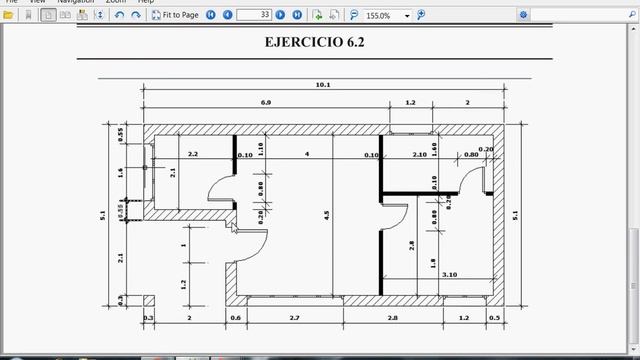Open the Help menu
The height and width of the screenshot is (360, 640).
pos(146,2)
